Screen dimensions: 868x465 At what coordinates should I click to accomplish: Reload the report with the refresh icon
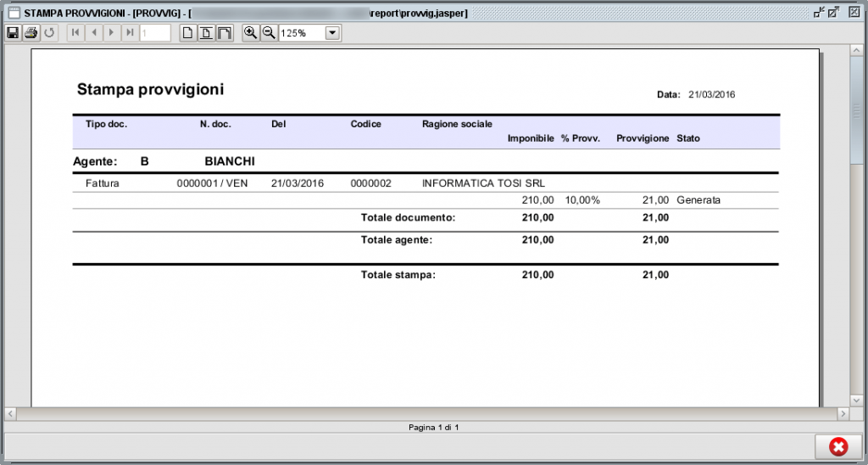49,33
